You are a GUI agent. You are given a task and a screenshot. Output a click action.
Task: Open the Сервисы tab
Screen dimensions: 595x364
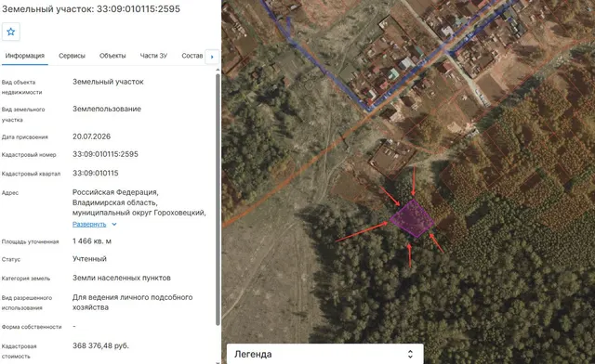(72, 56)
